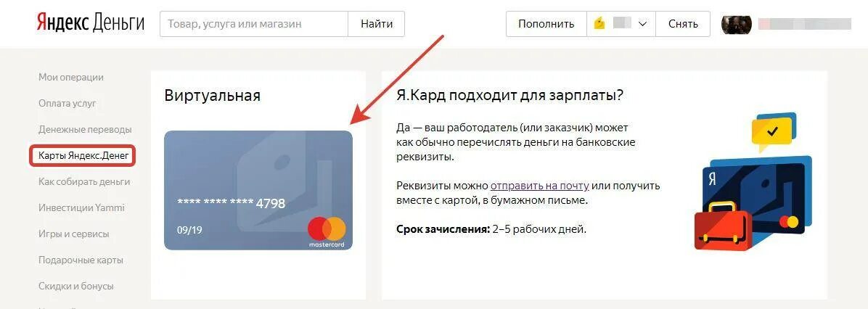Go to Подарочные карты section

pyautogui.click(x=81, y=260)
